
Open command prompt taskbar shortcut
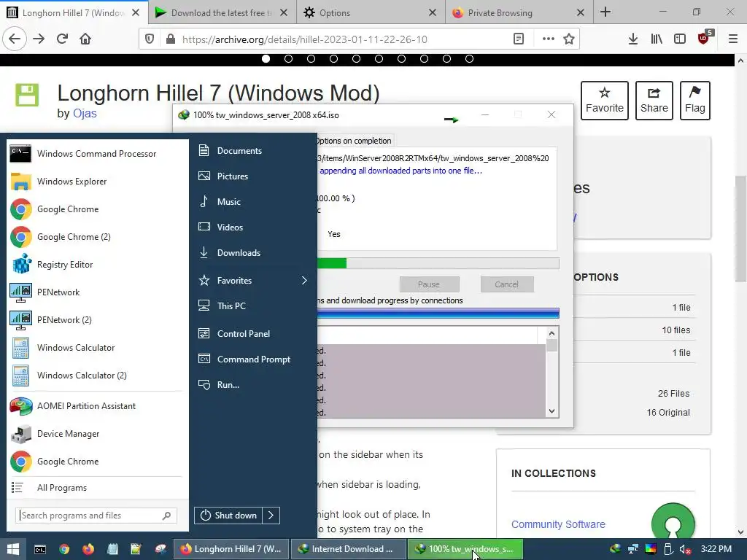point(40,549)
